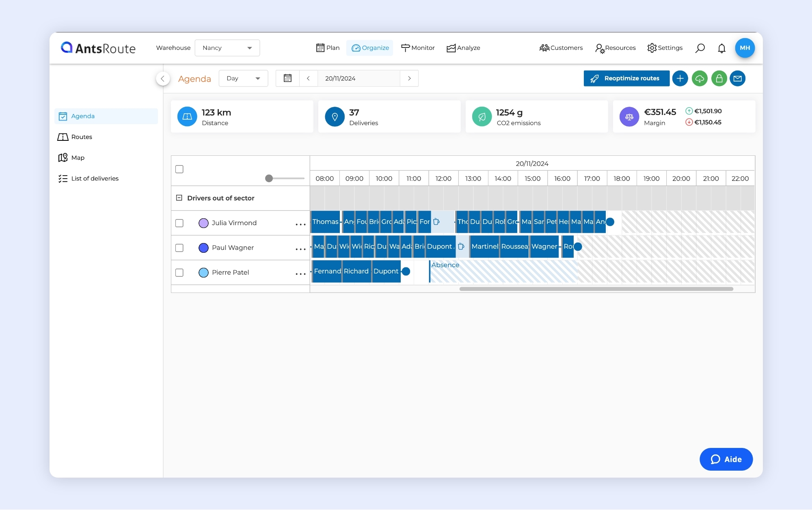
Task: Click Reoptimize routes button
Action: click(x=626, y=78)
